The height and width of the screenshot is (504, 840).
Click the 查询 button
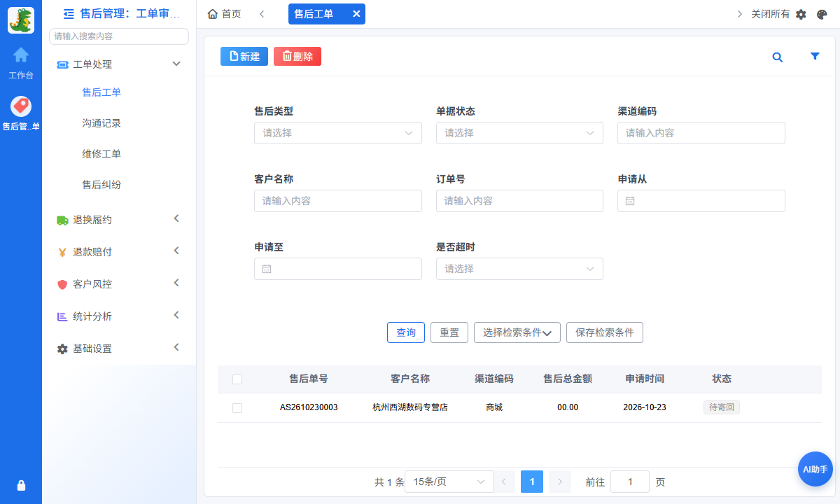(406, 332)
